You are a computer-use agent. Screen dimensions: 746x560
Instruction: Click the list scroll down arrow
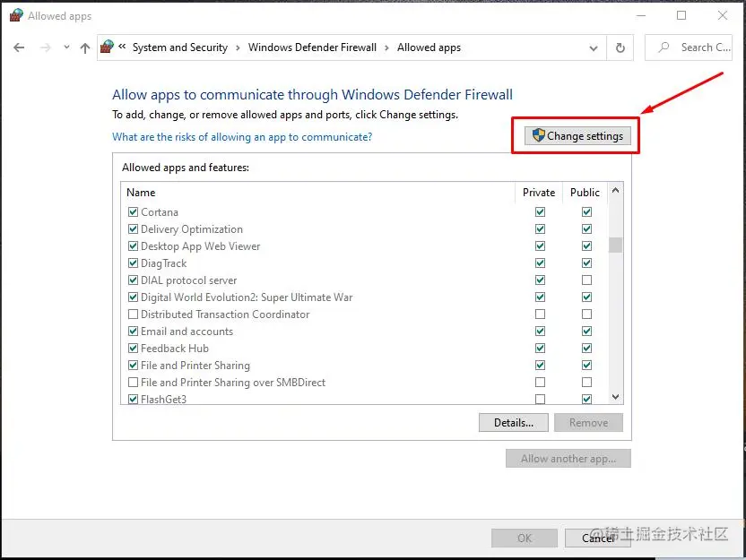tap(615, 397)
